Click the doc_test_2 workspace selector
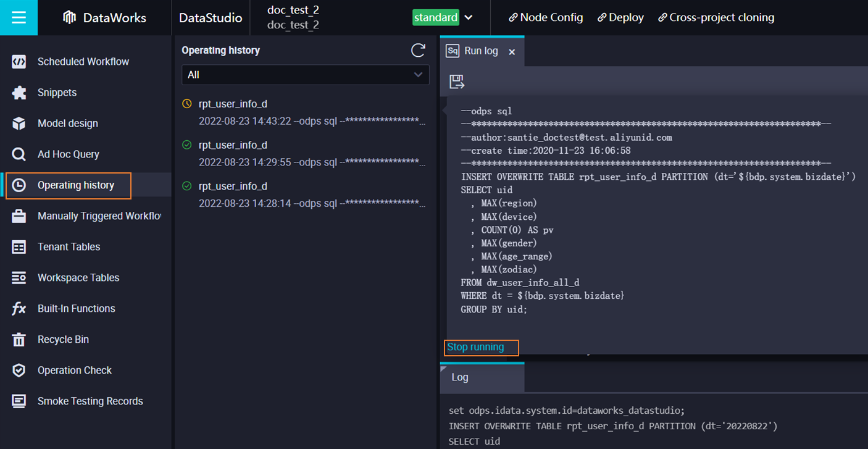868x449 pixels. (293, 18)
